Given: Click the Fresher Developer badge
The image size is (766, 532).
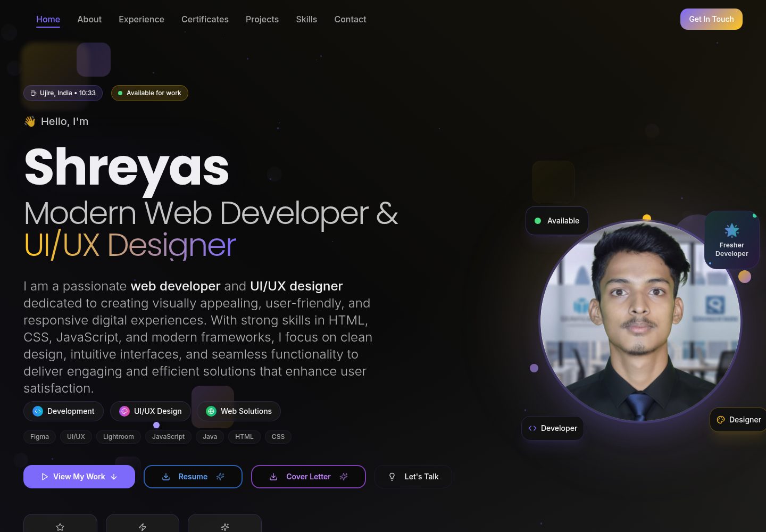Looking at the screenshot, I should (732, 240).
